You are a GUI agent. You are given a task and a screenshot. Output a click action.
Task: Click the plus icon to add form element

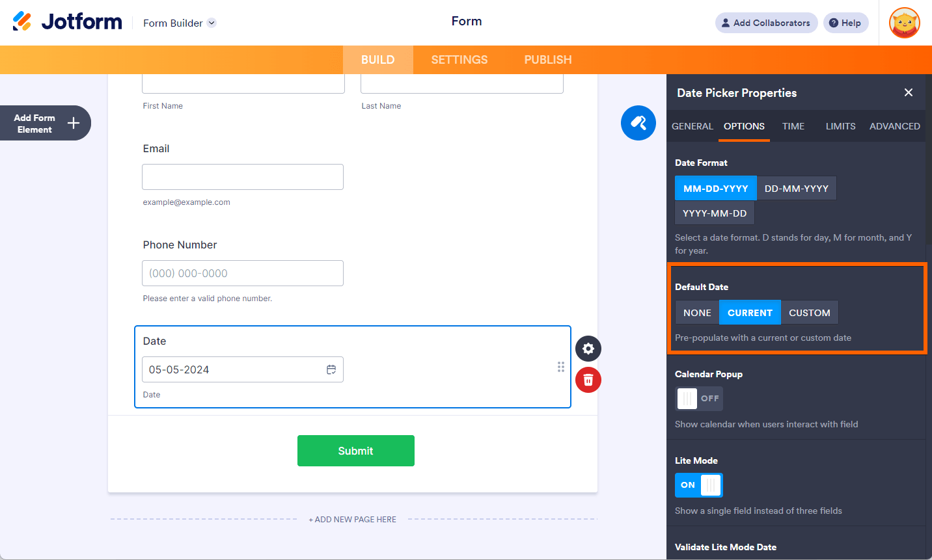click(74, 123)
